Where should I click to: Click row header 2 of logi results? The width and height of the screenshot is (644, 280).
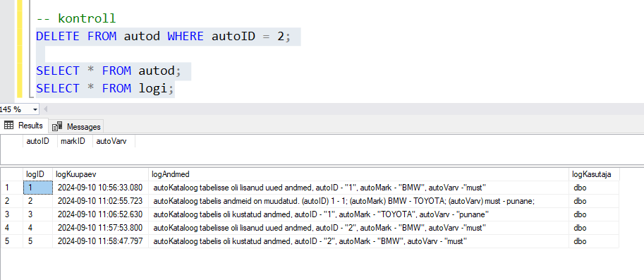[x=11, y=201]
